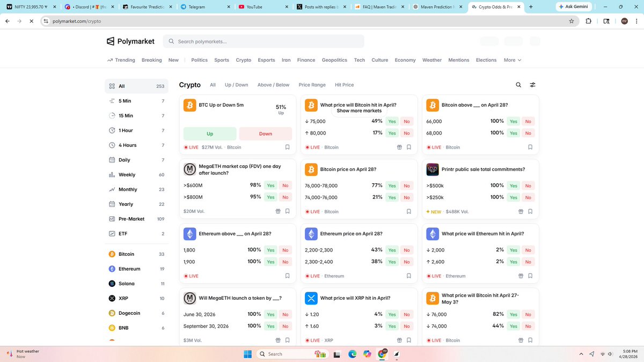
Task: Select the Above / Below filter tab
Action: pos(273,85)
